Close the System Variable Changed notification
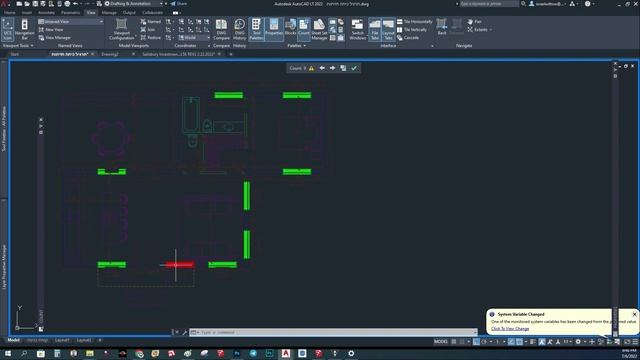Viewport: 640px width, 360px height. pyautogui.click(x=634, y=314)
